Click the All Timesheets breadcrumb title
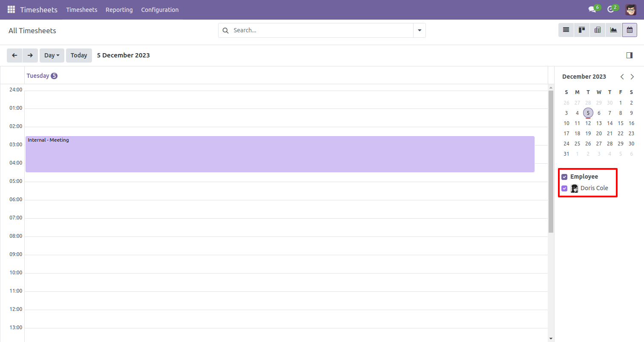The height and width of the screenshot is (342, 644). coord(32,31)
